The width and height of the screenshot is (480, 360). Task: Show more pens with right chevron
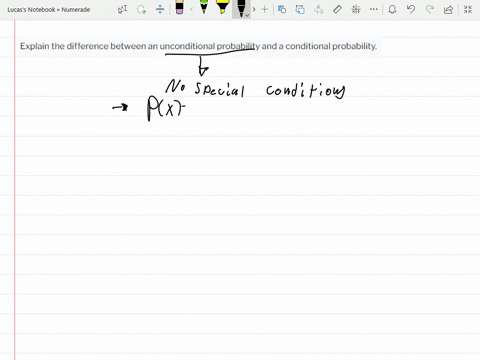click(x=254, y=9)
